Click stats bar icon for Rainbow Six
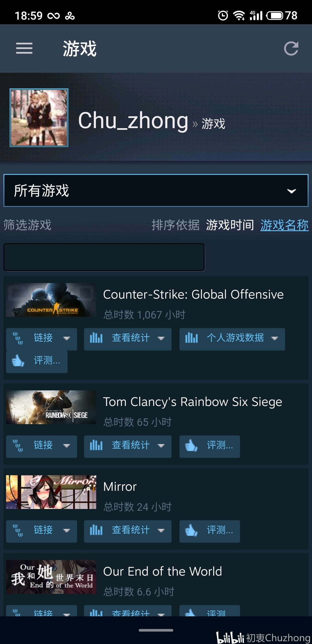Viewport: 312px width, 644px height. click(x=96, y=445)
